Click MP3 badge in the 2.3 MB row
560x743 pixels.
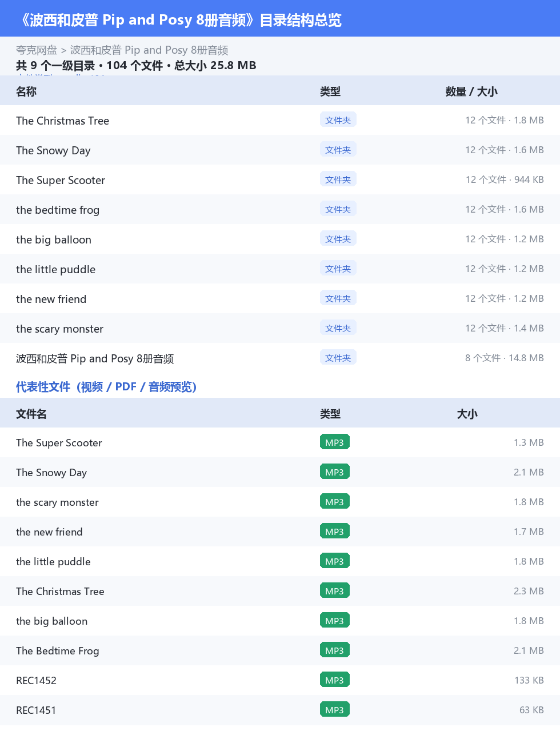pyautogui.click(x=335, y=590)
